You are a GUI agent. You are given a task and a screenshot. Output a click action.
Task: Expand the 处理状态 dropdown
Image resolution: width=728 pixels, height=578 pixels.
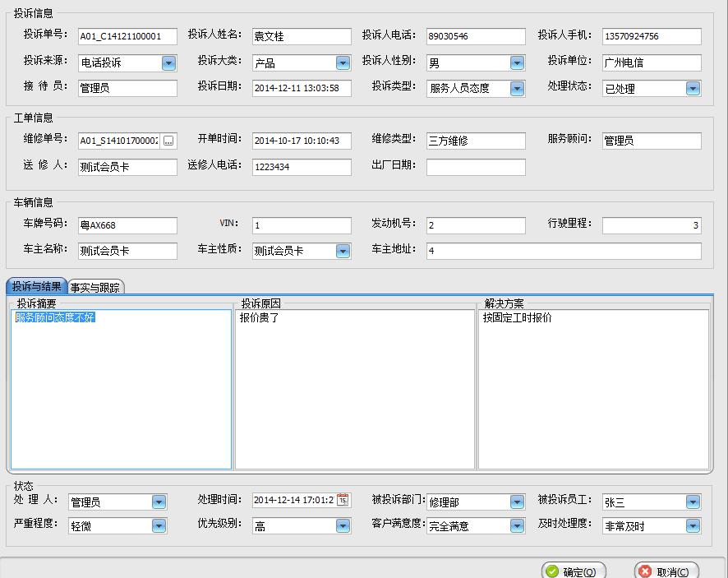(x=693, y=89)
